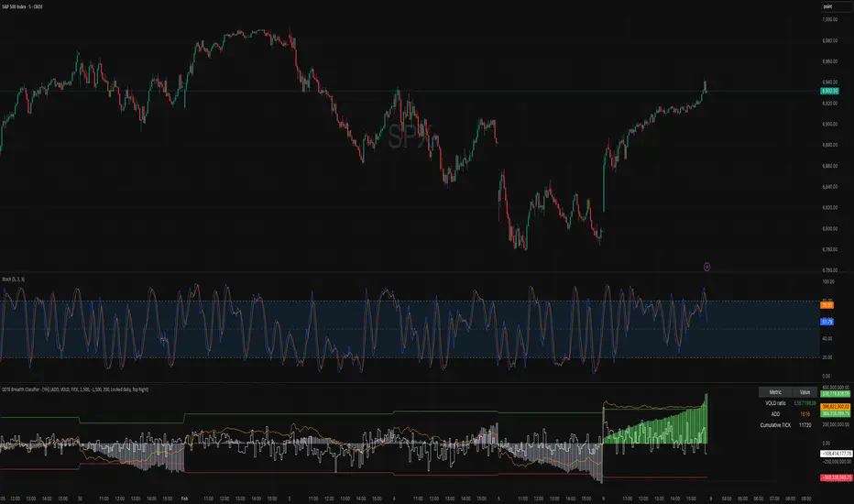This screenshot has width=854, height=504.
Task: Click the 'Metric' table header
Action: 775,392
